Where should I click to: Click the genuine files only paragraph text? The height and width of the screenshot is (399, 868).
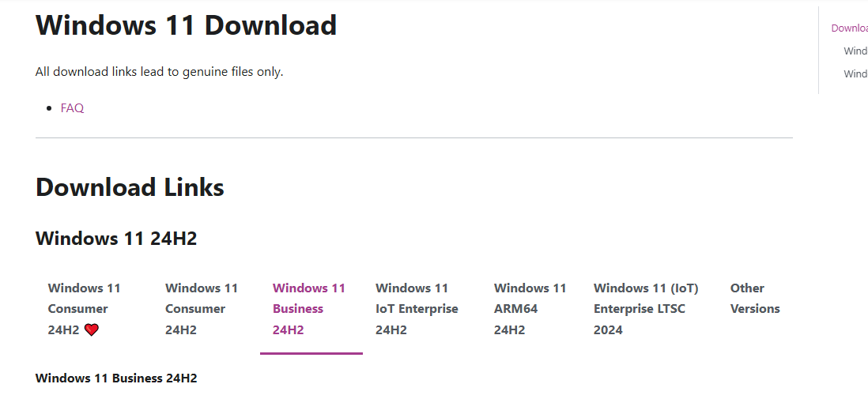coord(160,72)
